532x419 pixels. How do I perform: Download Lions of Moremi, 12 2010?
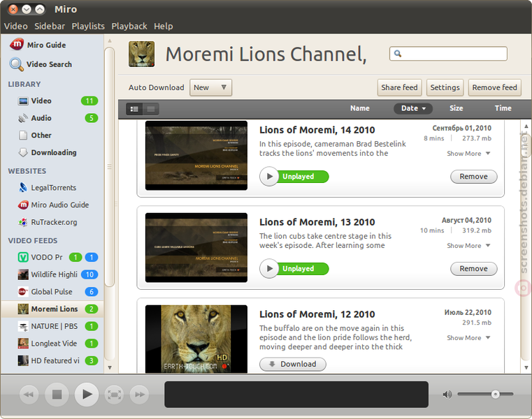[x=293, y=364]
